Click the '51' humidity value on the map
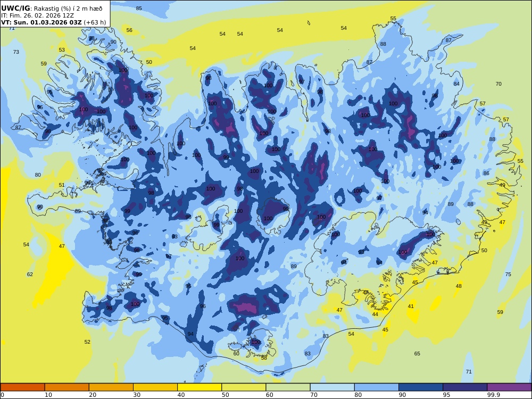Screen dimensions: 532x399 pyautogui.click(x=61, y=185)
